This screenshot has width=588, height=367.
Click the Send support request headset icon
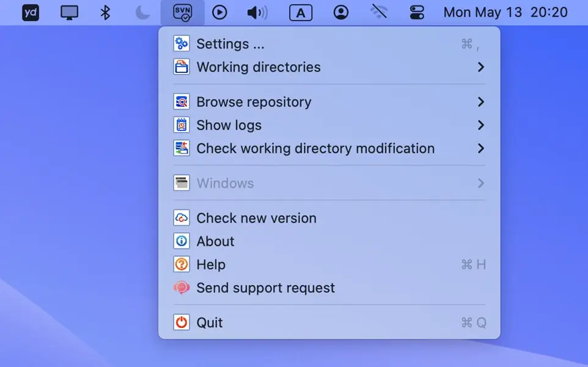coord(182,288)
